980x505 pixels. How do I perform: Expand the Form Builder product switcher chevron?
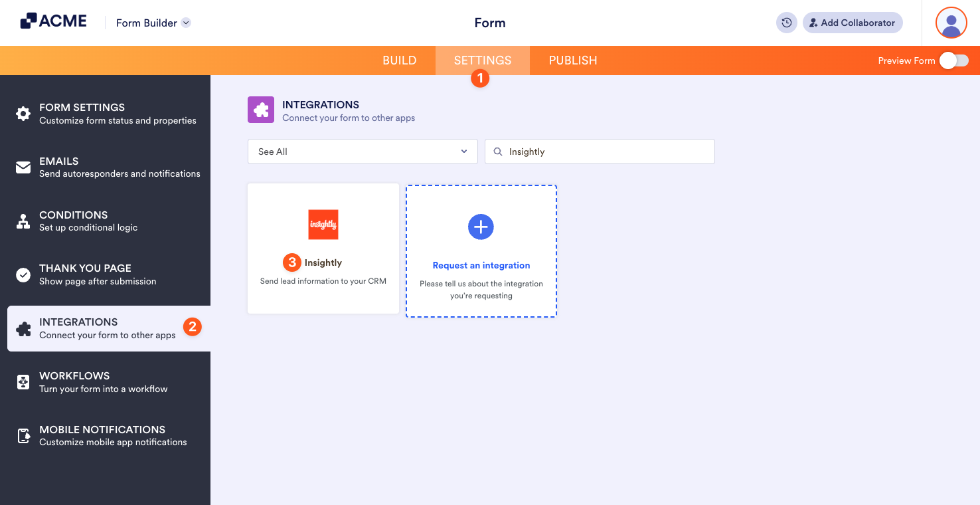point(185,22)
